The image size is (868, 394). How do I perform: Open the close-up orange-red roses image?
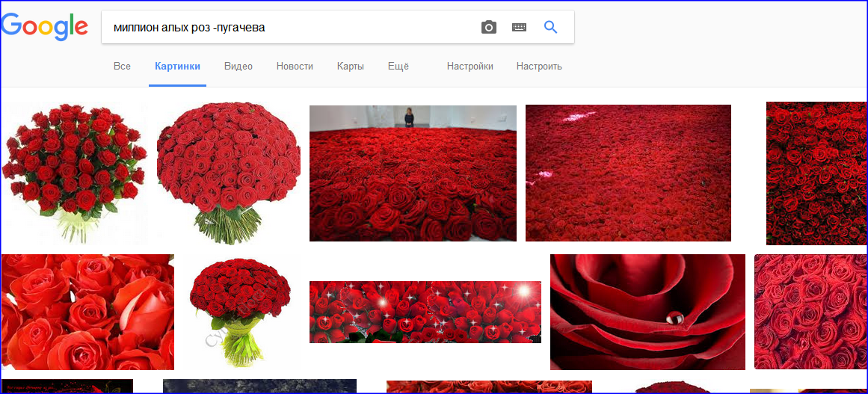point(87,312)
